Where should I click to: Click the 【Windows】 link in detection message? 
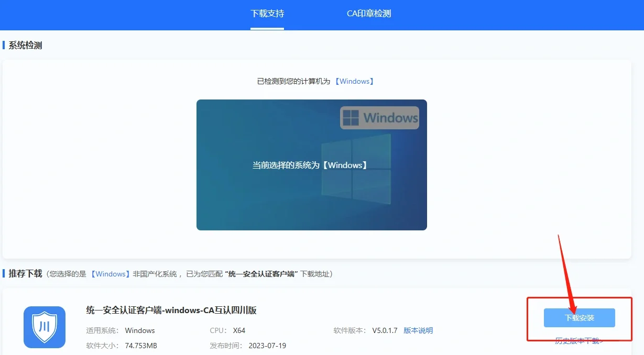(355, 81)
